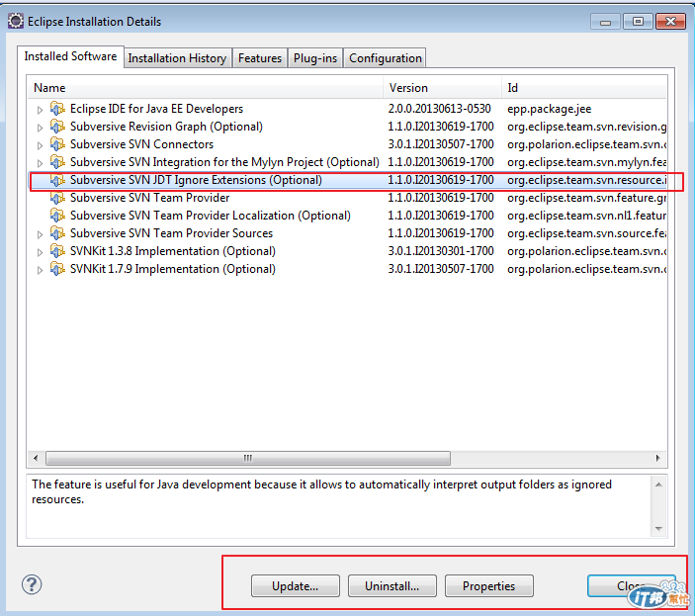Click the Eclipse IDE for Java EE Developers feature icon
This screenshot has height=616, width=695.
57,109
